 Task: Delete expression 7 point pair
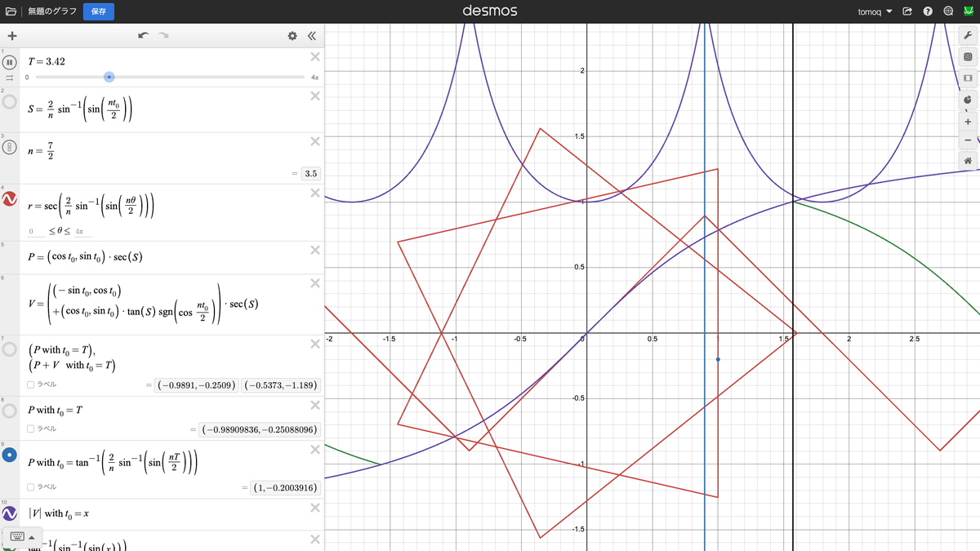point(314,343)
